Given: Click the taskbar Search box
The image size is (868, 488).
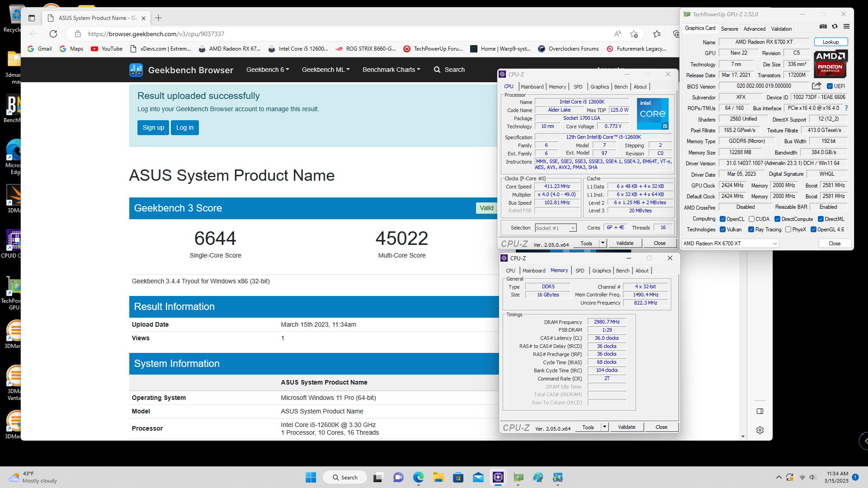Looking at the screenshot, I should (344, 478).
